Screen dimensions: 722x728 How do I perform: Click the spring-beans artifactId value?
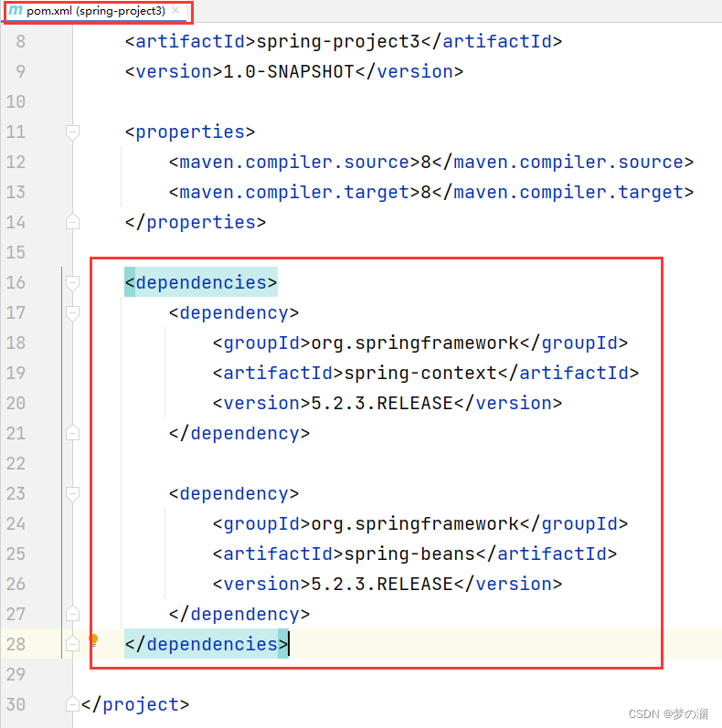tap(409, 554)
